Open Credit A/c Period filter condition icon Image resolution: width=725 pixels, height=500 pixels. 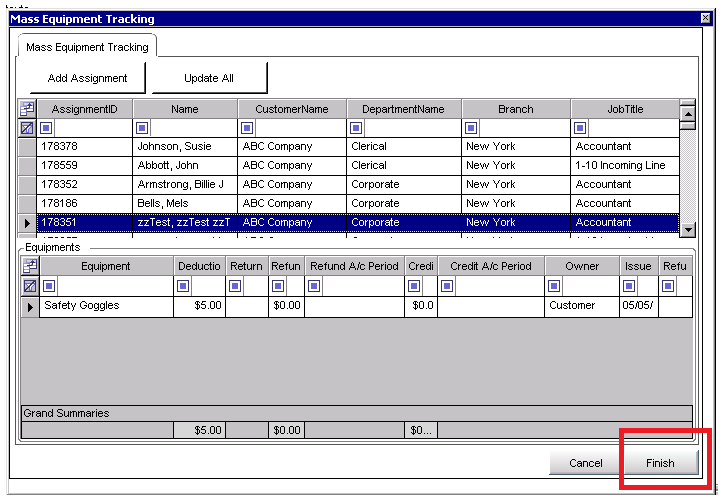point(447,286)
